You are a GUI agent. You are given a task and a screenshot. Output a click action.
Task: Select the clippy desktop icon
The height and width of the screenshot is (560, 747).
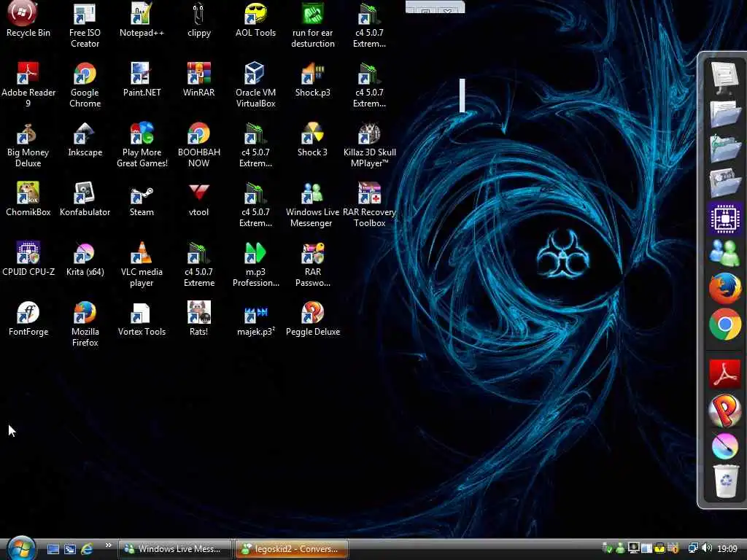point(198,19)
